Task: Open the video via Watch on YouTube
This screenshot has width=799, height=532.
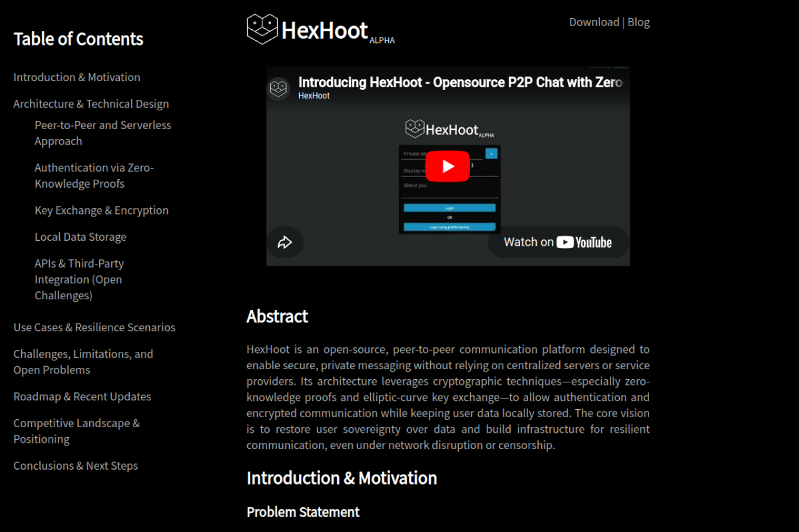Action: [x=558, y=242]
